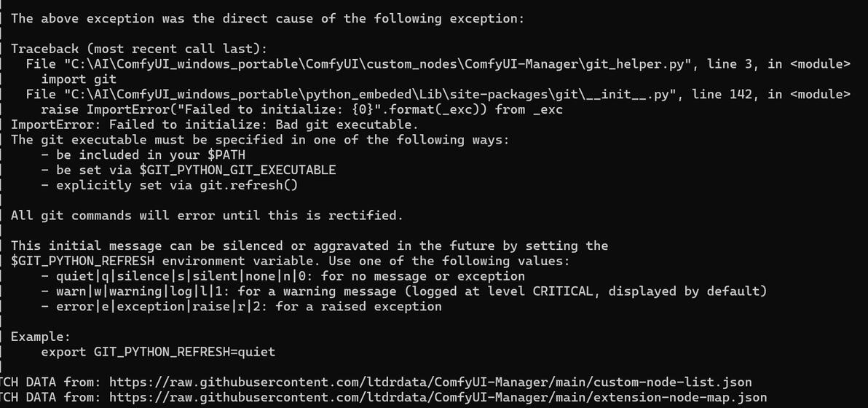Image resolution: width=868 pixels, height=408 pixels.
Task: Click the error|e|exception option line
Action: coord(249,306)
